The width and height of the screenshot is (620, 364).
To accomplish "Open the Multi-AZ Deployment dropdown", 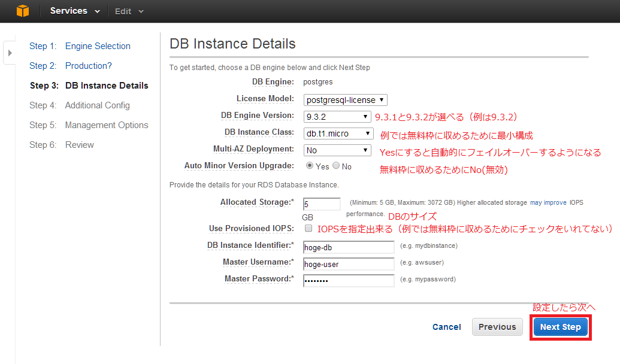I will click(338, 150).
